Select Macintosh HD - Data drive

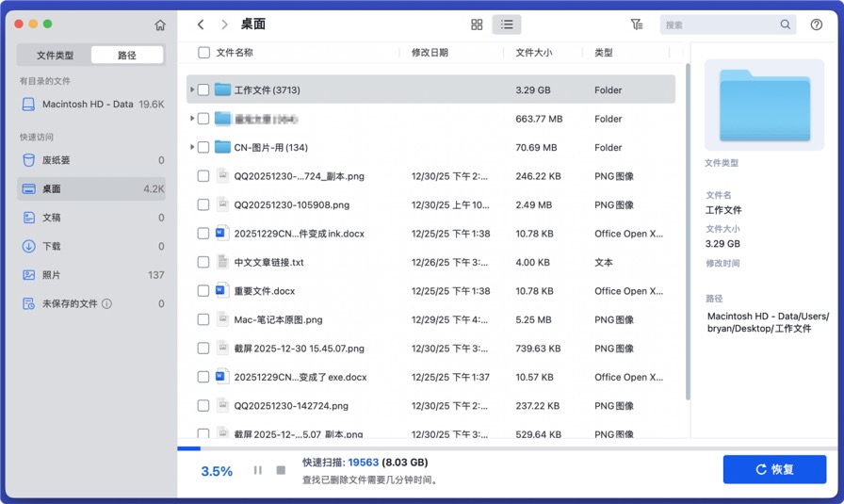pos(92,104)
